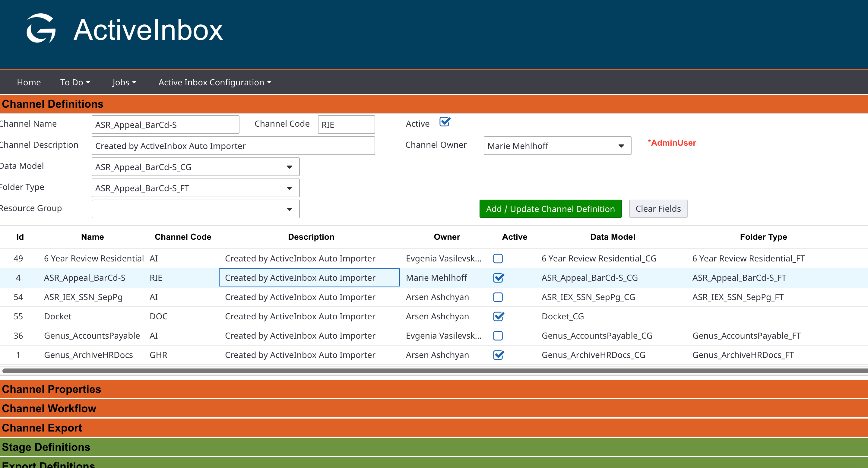Open the Data Model dropdown
Screen dimensions: 868x468
pos(195,167)
